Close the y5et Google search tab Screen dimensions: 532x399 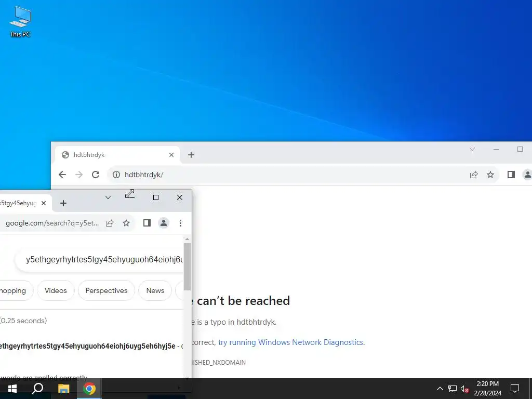44,203
